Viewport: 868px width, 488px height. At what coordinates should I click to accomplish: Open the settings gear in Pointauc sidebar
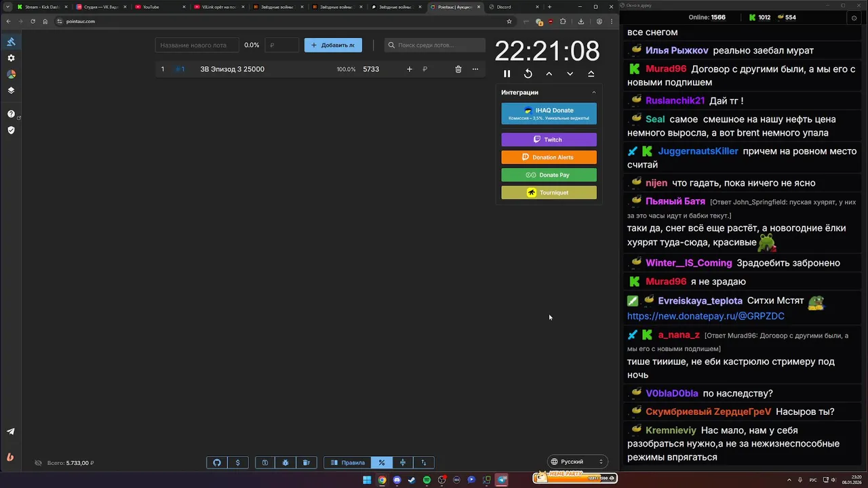pyautogui.click(x=11, y=58)
